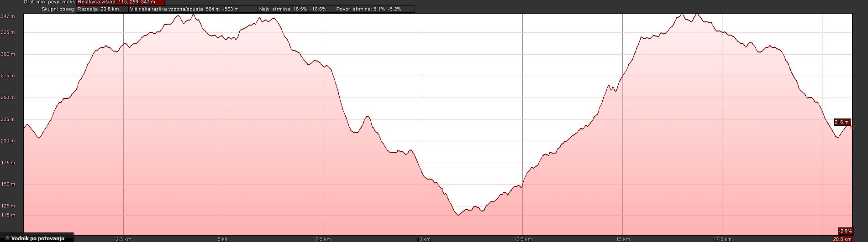Click the 10 km mark on distance axis
Viewport: 868px width, 242px height.
tap(423, 239)
